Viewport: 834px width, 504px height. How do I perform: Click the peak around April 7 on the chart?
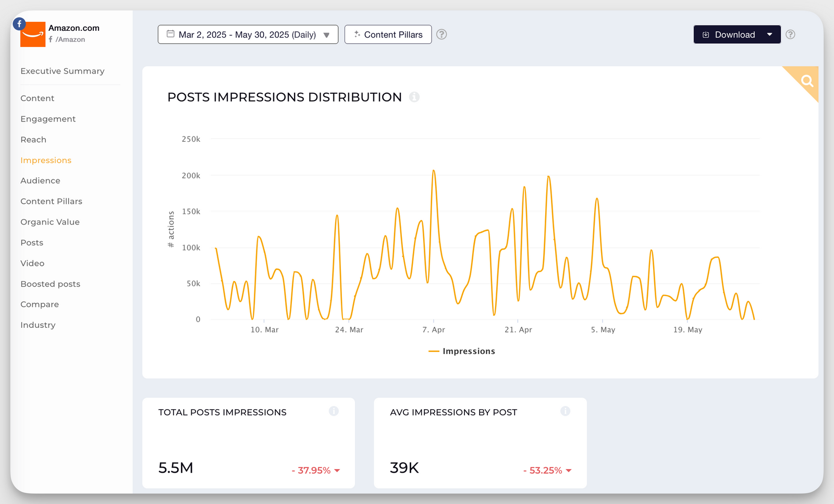434,170
